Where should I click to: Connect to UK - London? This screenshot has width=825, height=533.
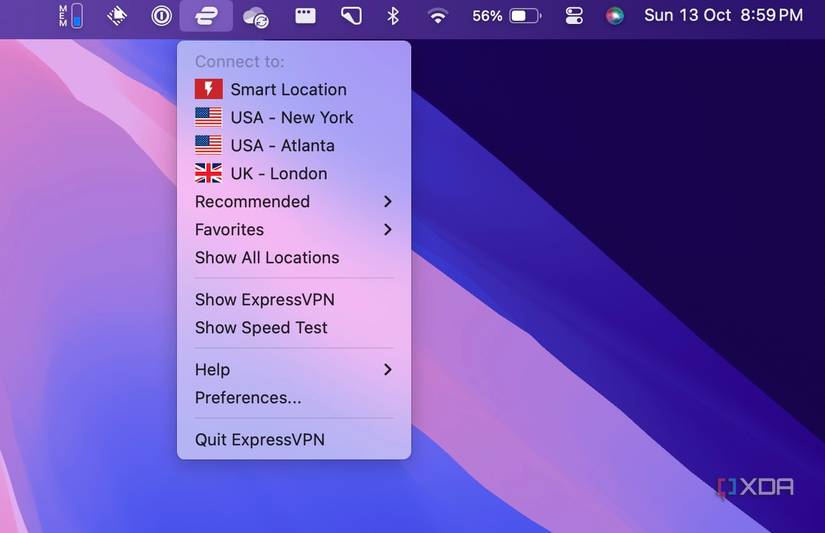pyautogui.click(x=294, y=173)
